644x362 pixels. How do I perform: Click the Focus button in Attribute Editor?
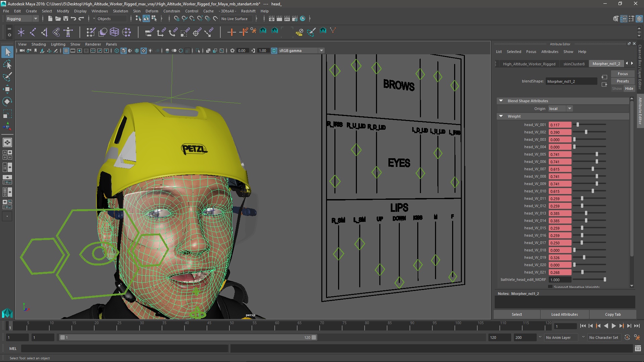[623, 74]
